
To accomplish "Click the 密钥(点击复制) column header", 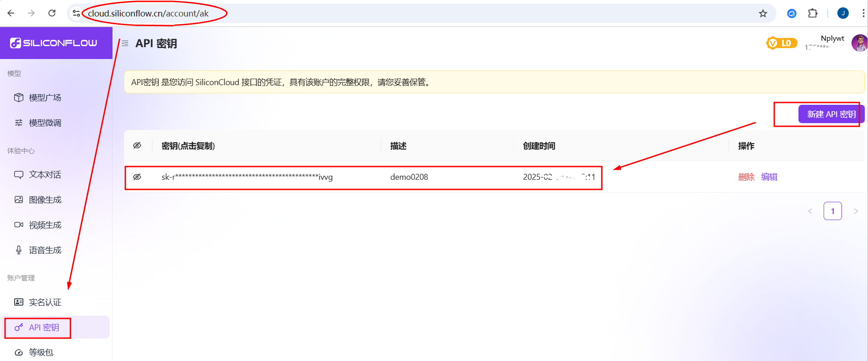I will pos(188,145).
